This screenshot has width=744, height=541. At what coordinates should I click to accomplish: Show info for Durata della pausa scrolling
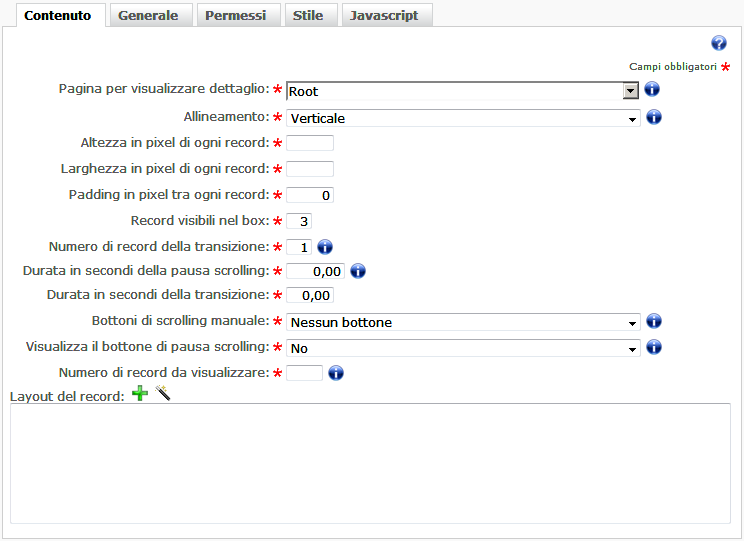point(358,270)
